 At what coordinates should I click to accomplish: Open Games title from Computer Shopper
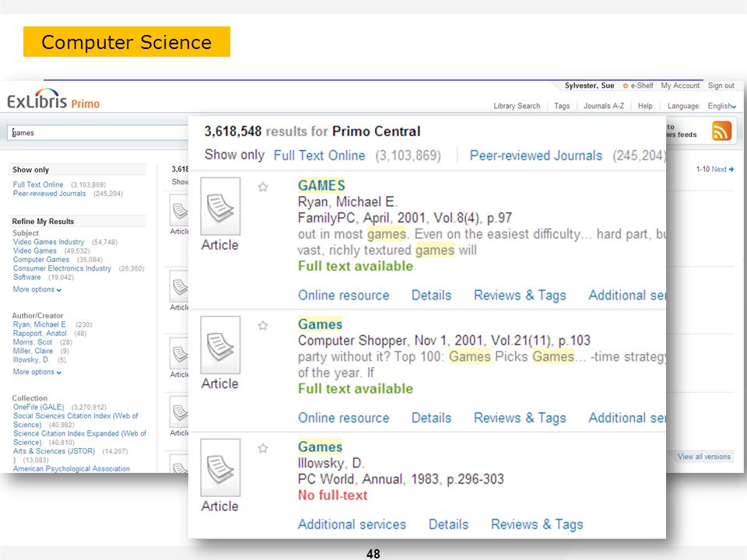320,324
